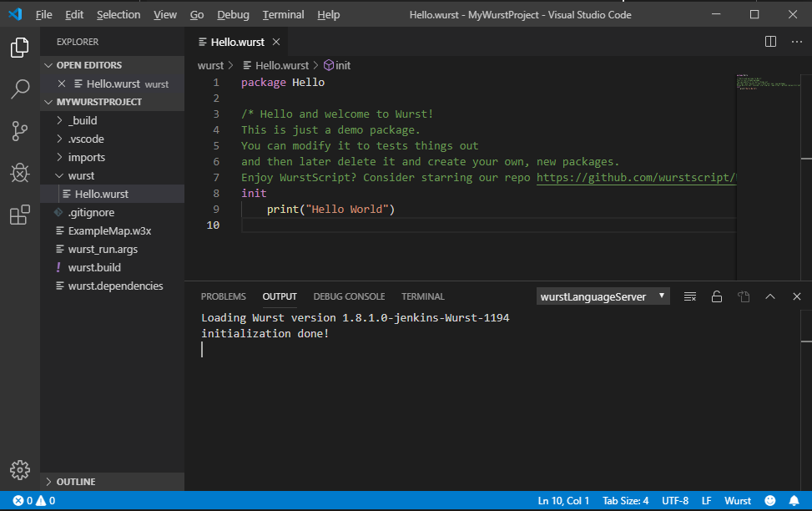This screenshot has height=511, width=812.
Task: Clear the output panel
Action: point(690,296)
